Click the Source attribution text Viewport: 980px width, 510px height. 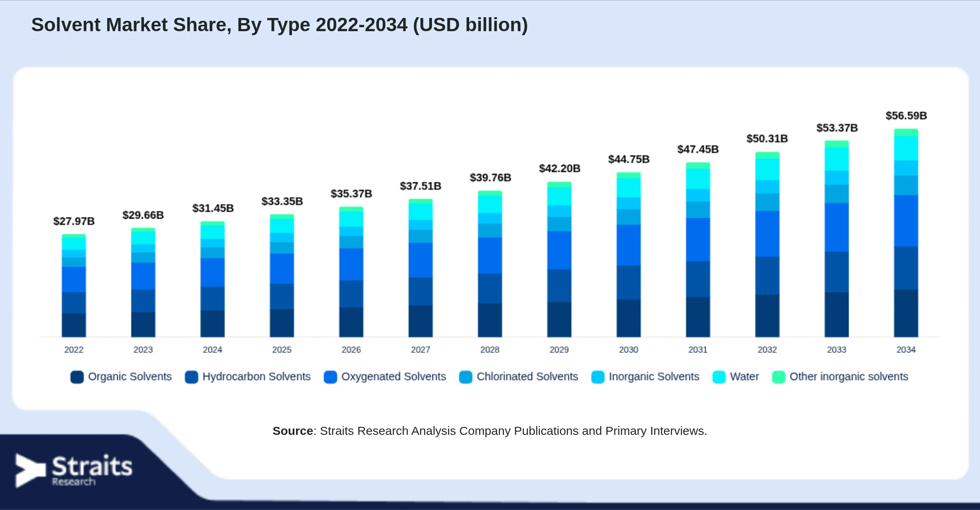(x=490, y=431)
